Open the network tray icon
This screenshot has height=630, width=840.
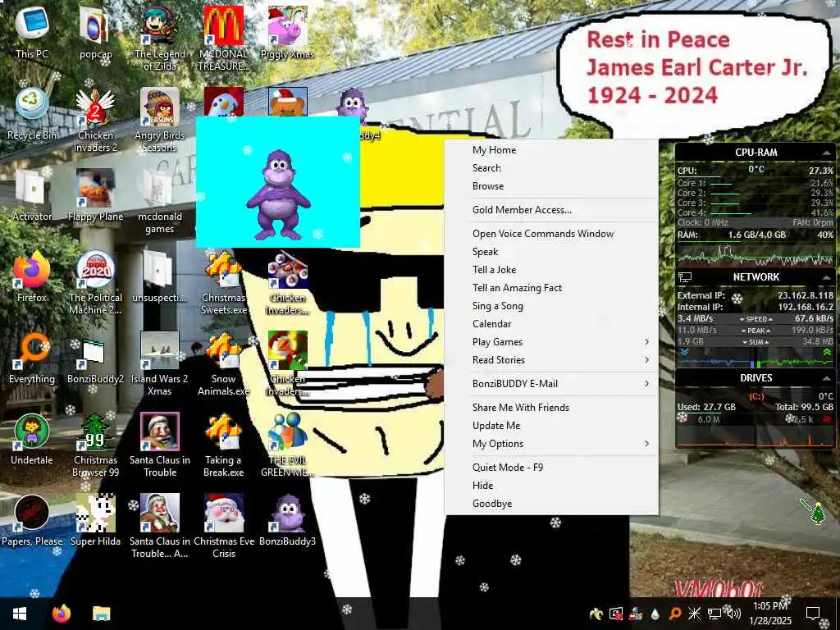point(714,614)
